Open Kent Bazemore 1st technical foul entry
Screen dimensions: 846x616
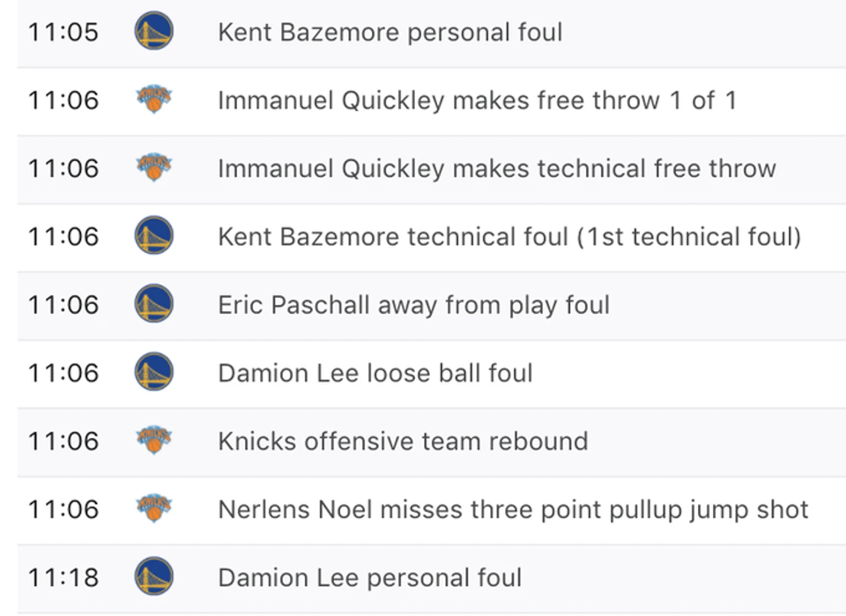(431, 238)
